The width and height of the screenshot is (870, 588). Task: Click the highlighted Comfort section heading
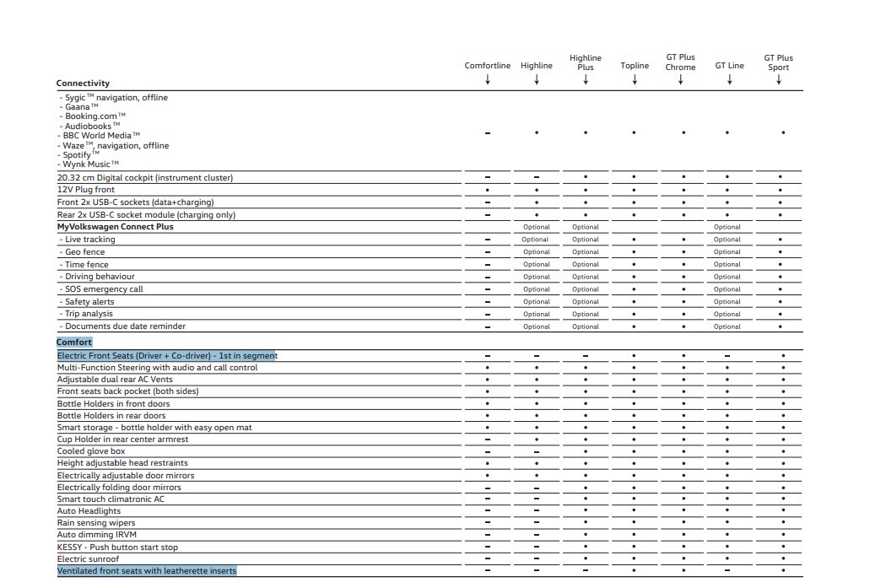73,343
